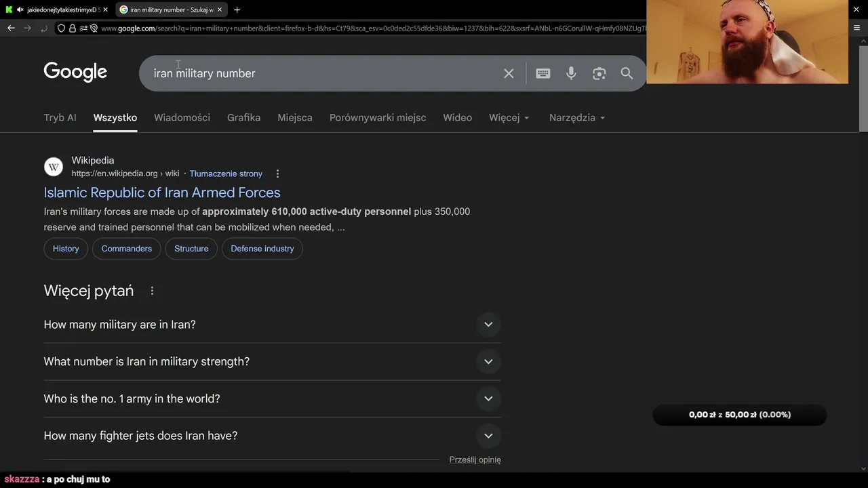Open the Defense industry sitelink chip
This screenshot has height=488, width=868.
(x=262, y=249)
